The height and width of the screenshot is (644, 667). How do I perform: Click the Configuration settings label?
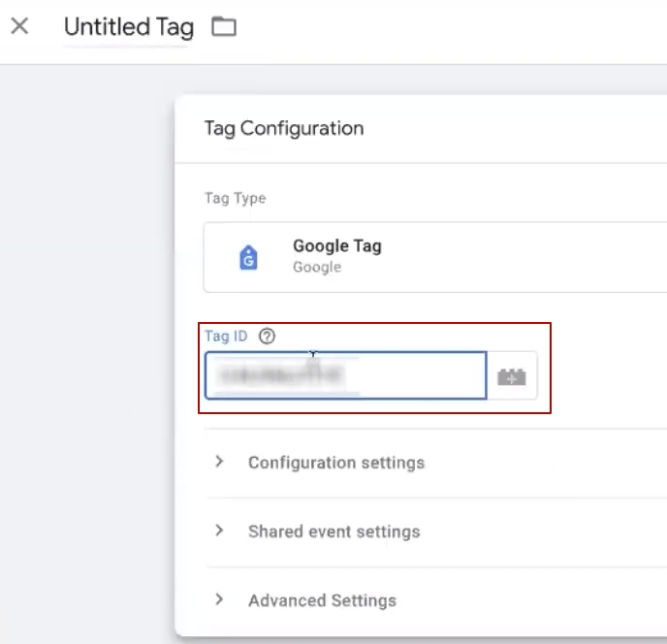click(x=335, y=463)
